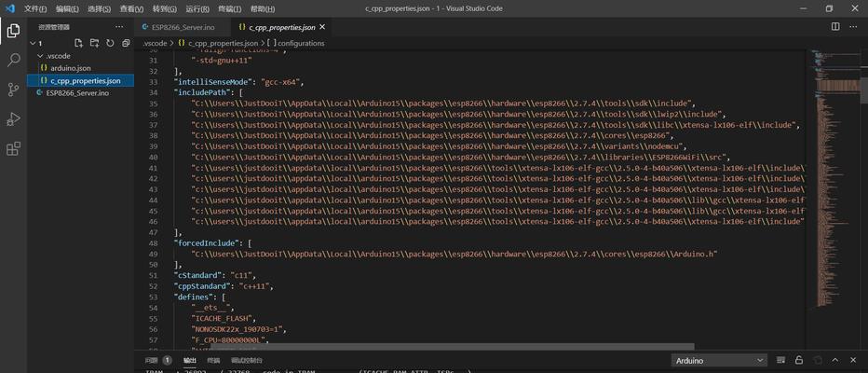
Task: Click the "ICACHE_FLASH" define value
Action: point(223,318)
